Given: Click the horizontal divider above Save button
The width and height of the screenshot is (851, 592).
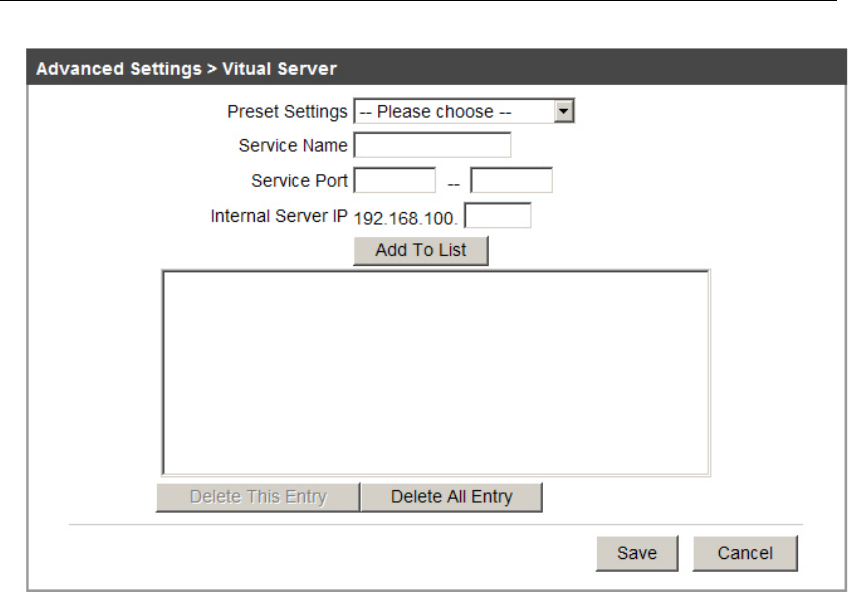Looking at the screenshot, I should click(435, 524).
